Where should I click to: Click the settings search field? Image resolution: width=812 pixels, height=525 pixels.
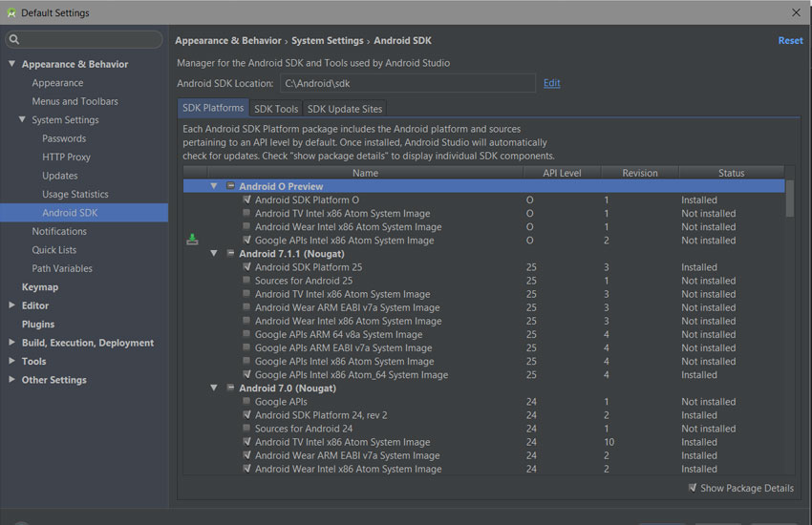pyautogui.click(x=84, y=39)
